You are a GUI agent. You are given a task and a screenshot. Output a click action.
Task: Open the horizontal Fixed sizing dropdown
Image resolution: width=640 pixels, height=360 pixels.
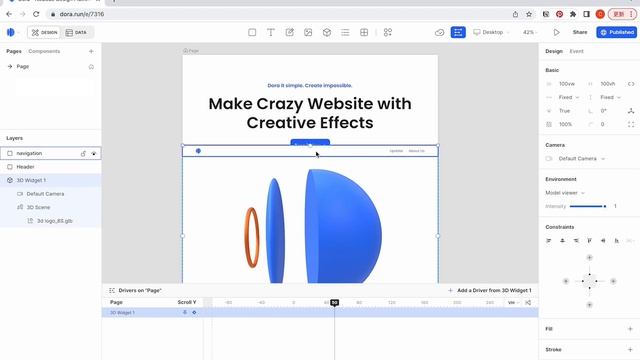[x=569, y=97]
